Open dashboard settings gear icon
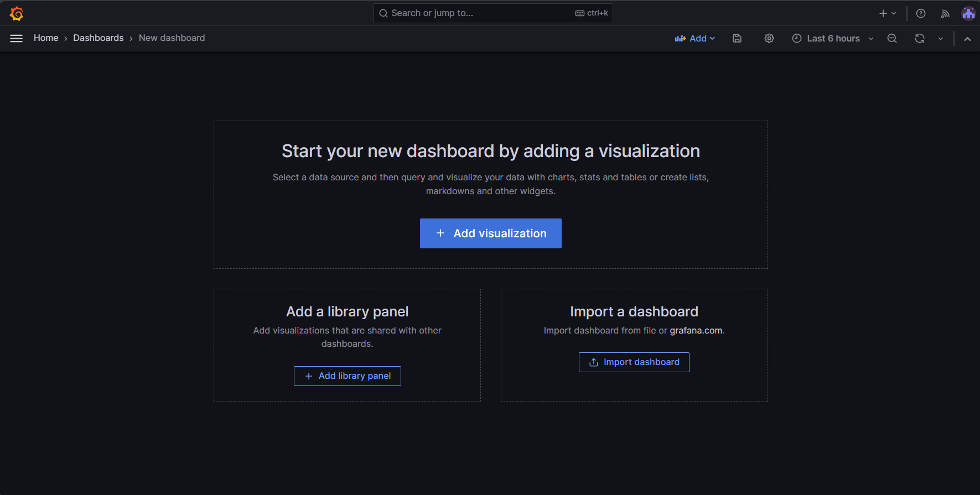This screenshot has height=495, width=980. click(x=769, y=38)
